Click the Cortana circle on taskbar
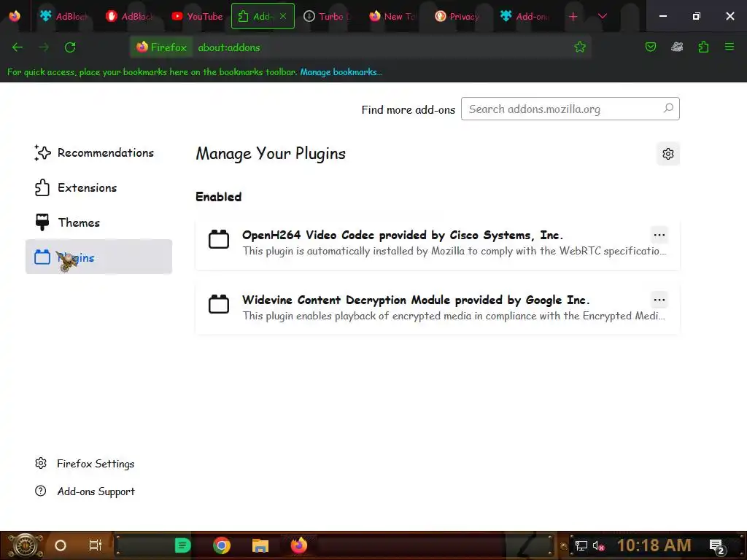The image size is (747, 560). point(61,545)
